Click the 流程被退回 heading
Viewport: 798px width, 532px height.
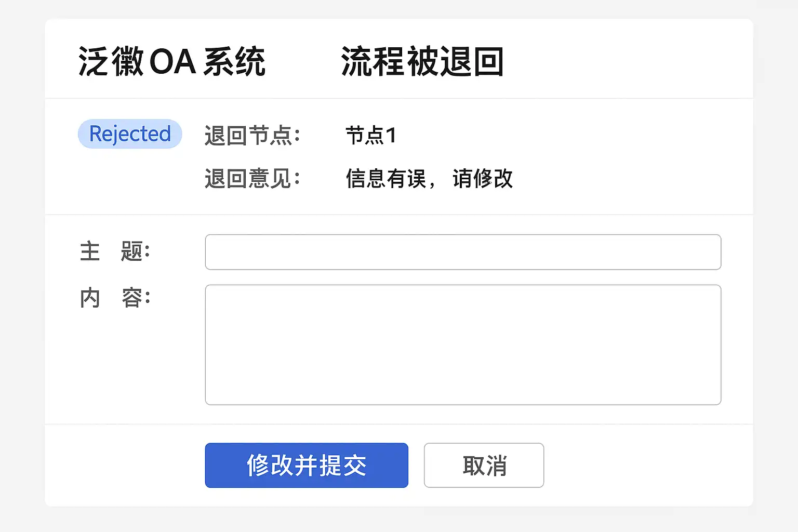click(422, 62)
